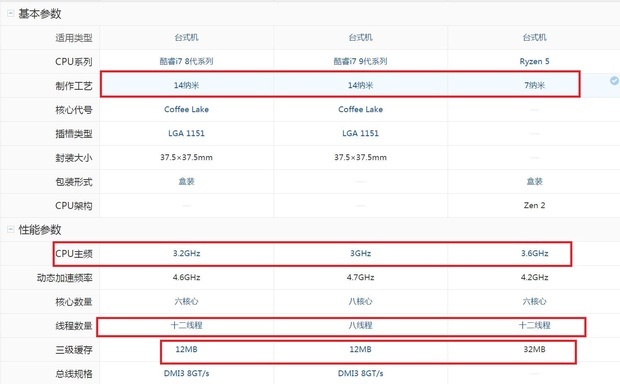Click the 7纳米 process value
The image size is (620, 384).
534,85
